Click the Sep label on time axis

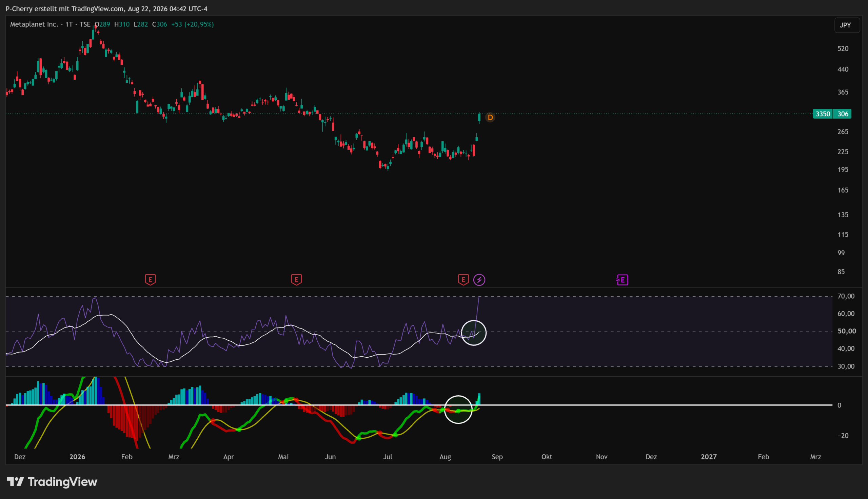[x=497, y=457]
